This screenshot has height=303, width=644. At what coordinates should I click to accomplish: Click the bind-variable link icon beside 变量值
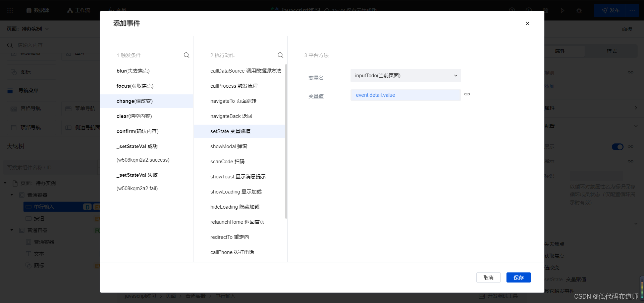pyautogui.click(x=467, y=94)
